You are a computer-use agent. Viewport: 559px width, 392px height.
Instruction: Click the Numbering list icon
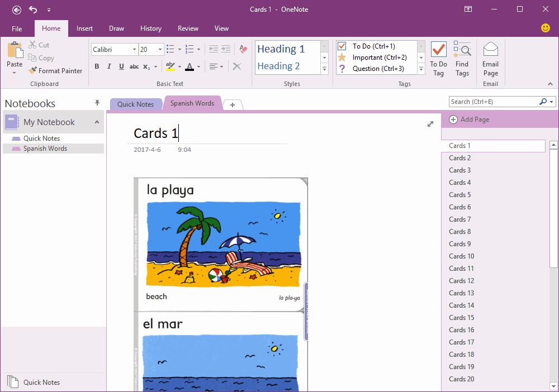click(190, 49)
